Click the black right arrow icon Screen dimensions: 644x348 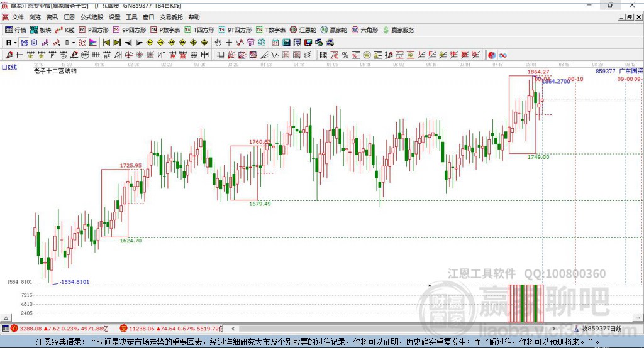139,43
